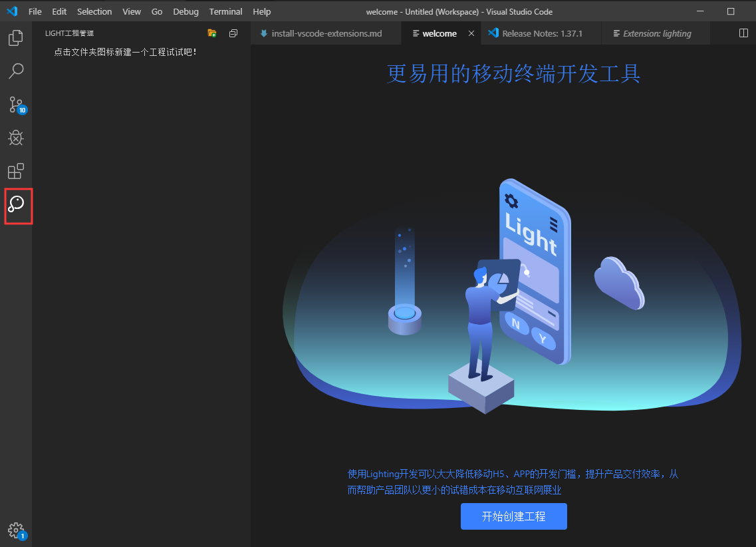The width and height of the screenshot is (756, 547).
Task: Open the Selection menu
Action: pyautogui.click(x=94, y=11)
